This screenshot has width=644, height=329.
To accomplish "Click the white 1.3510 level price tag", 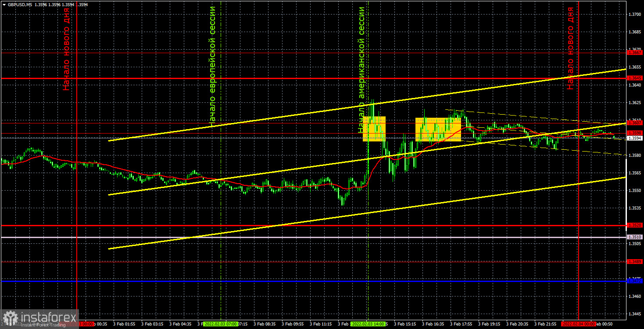I will [635, 237].
